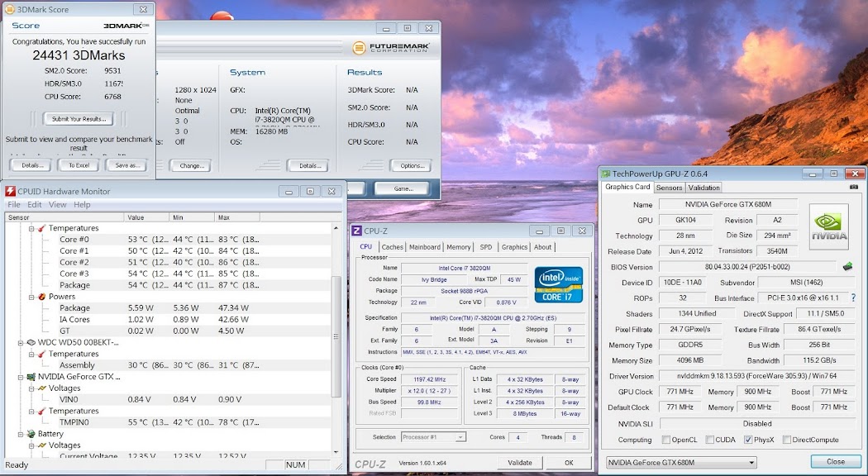Open the Help menu in Hardware Monitor
The width and height of the screenshot is (868, 476).
point(82,204)
